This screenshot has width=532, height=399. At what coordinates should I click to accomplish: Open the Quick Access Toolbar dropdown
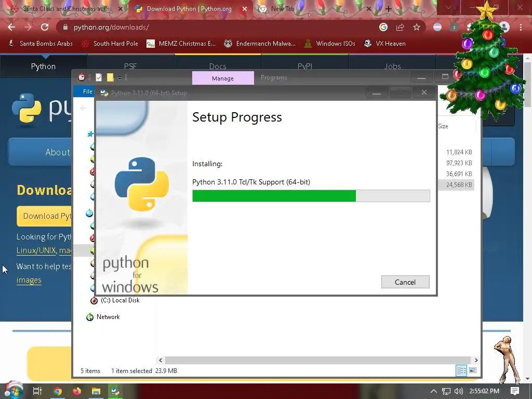click(x=120, y=78)
